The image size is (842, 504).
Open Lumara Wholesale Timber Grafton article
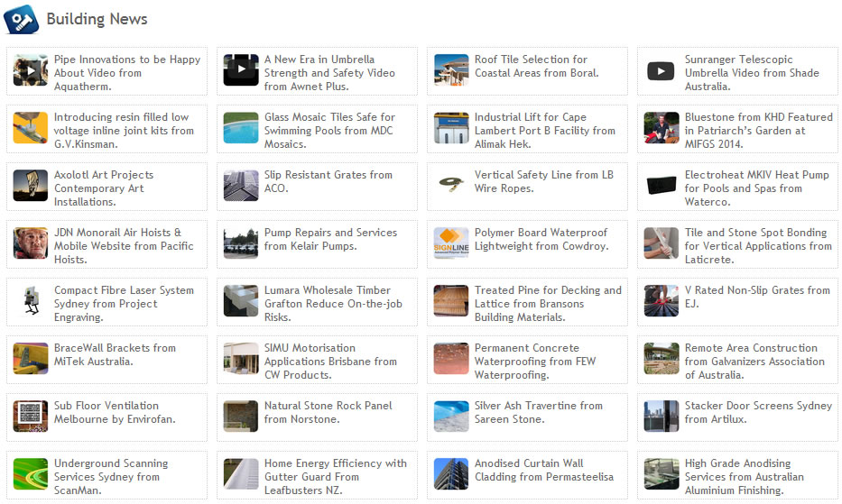tap(334, 304)
